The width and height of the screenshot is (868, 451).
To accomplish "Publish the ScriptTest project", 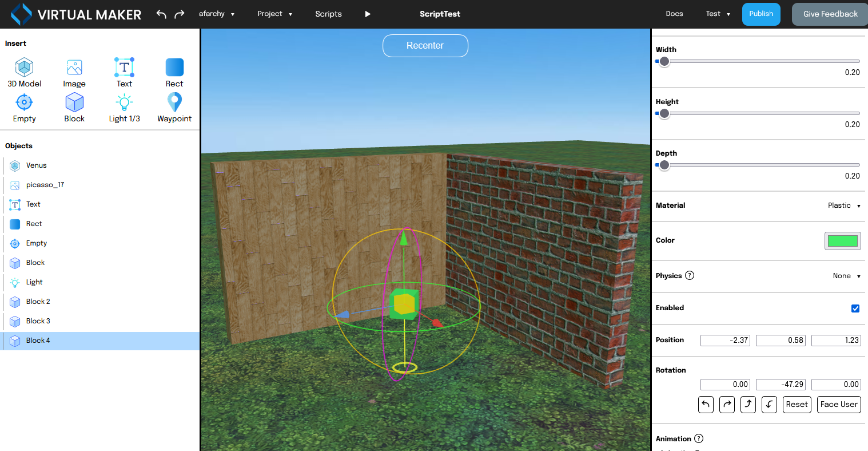I will pos(761,14).
